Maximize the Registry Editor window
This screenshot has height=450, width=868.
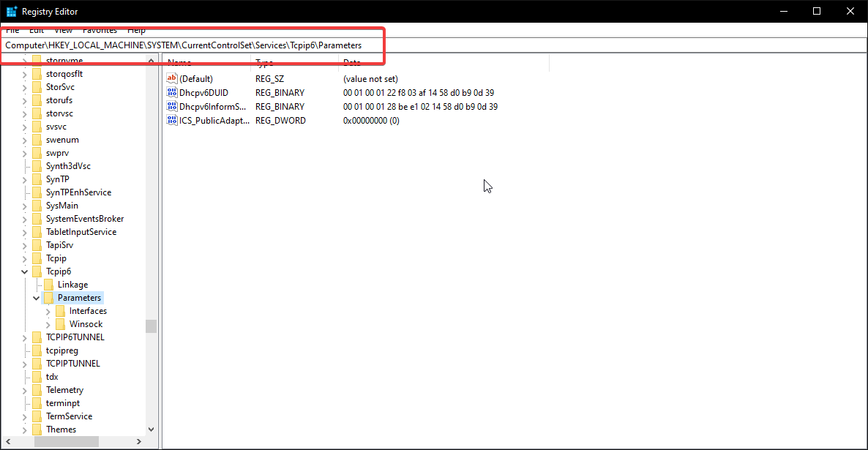[817, 11]
